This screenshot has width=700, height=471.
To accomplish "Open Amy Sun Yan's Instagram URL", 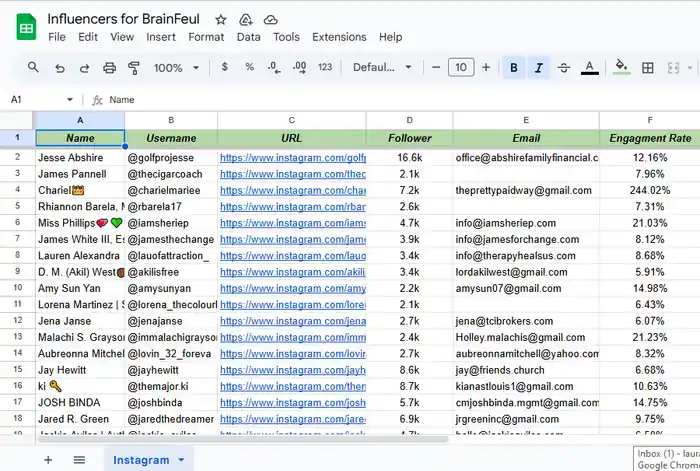I will coord(292,288).
